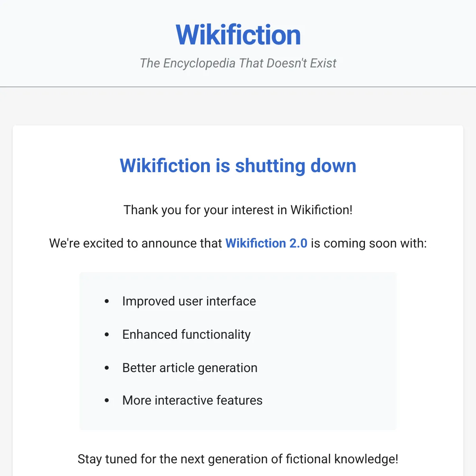Click the horizontal divider under the header
This screenshot has height=476, width=476.
point(238,86)
